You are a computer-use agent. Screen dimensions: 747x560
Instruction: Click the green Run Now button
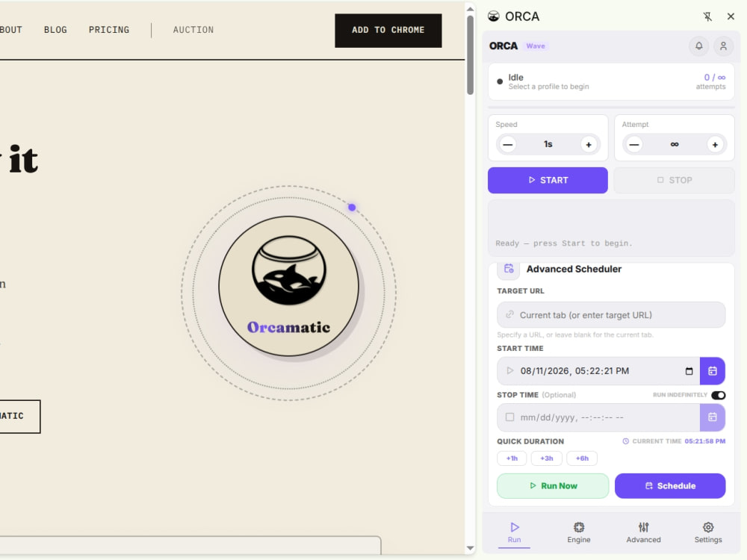[x=553, y=486]
